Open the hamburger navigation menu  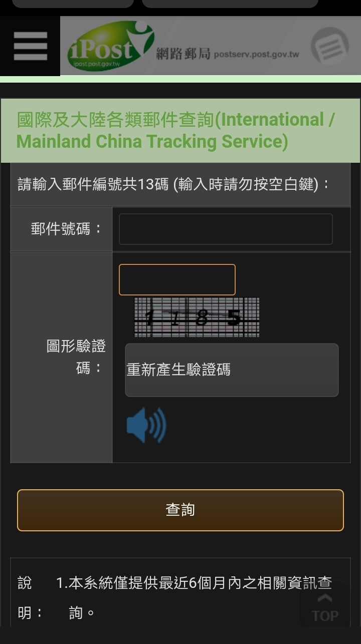click(x=30, y=46)
